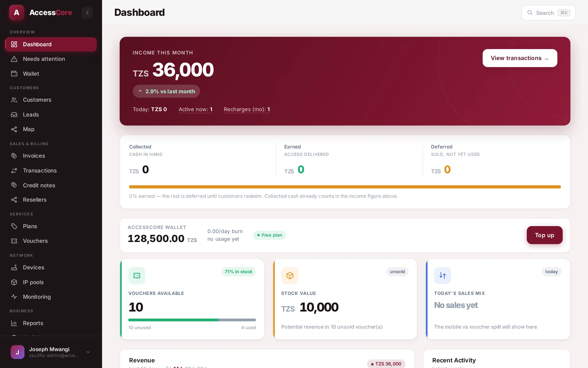Click the Dashboard page heading

(139, 13)
